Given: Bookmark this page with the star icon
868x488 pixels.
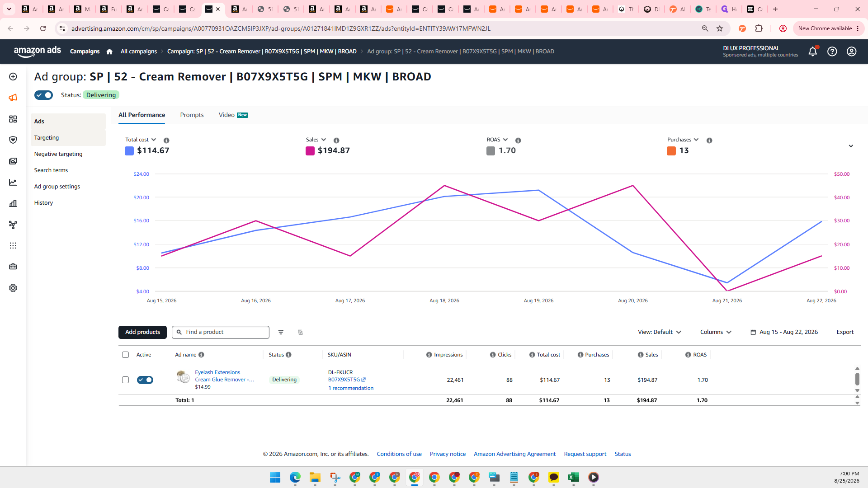Looking at the screenshot, I should (x=720, y=28).
